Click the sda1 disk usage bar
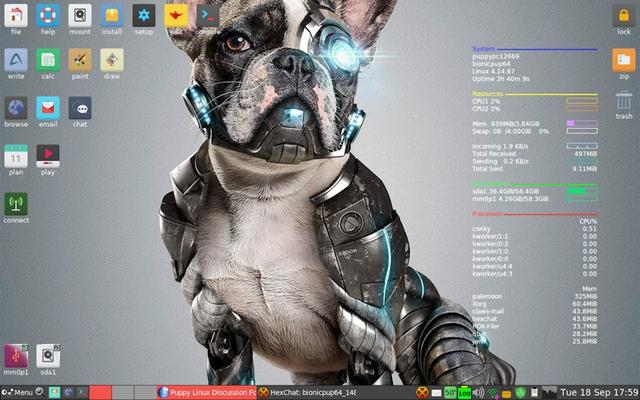640x400 pixels. click(582, 191)
